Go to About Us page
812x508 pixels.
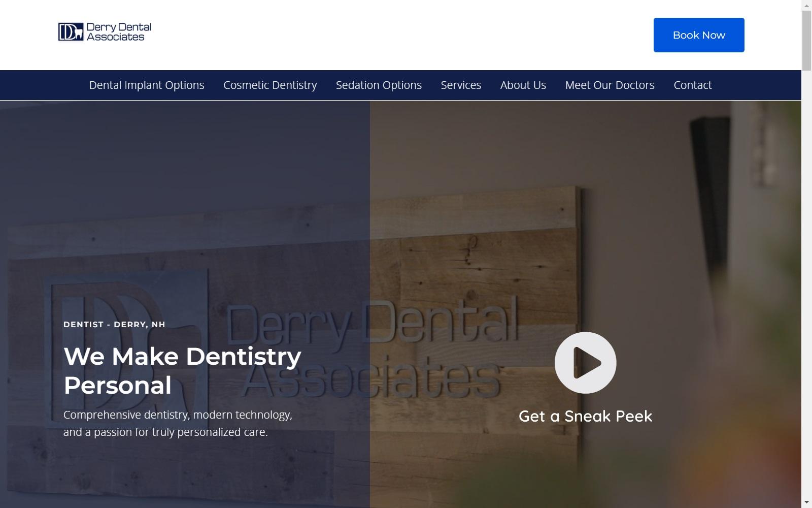coord(523,85)
